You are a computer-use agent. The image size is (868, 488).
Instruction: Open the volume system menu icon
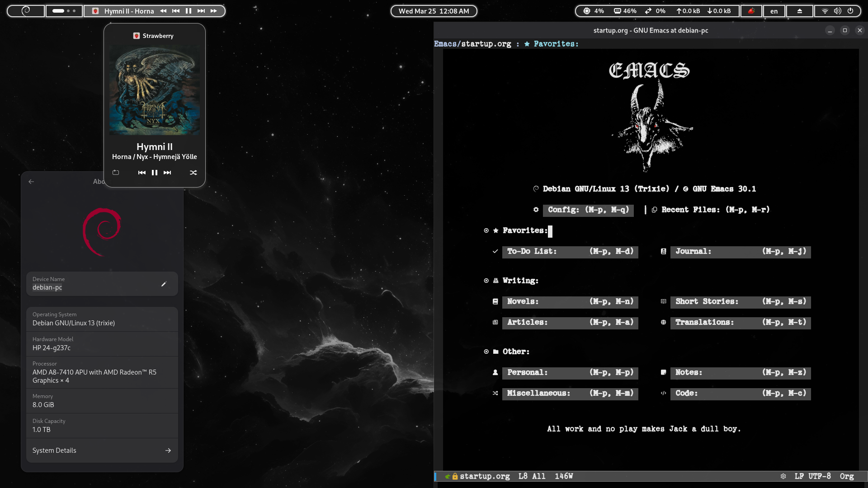pos(837,11)
